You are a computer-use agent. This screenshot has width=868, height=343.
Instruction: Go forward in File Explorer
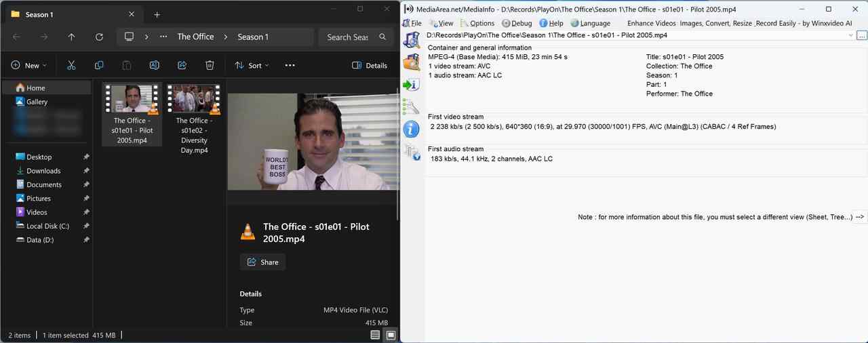click(x=44, y=37)
